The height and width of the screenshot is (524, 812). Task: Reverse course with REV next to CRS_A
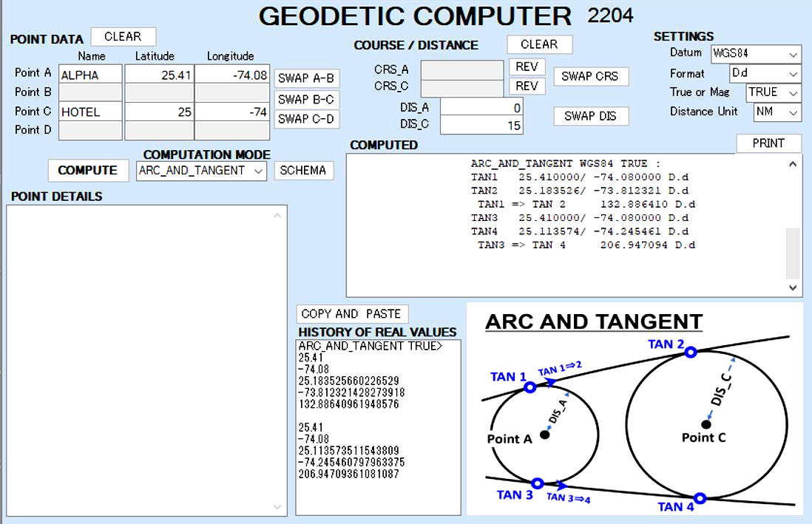point(527,67)
